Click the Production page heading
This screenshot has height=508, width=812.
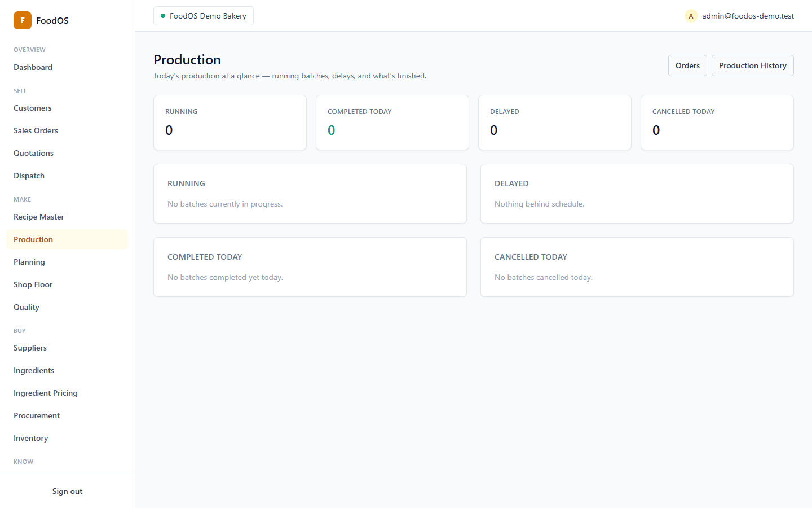pyautogui.click(x=187, y=60)
